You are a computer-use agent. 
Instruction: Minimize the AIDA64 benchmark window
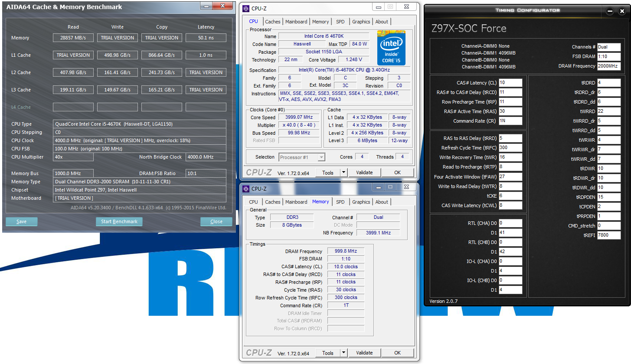click(x=206, y=6)
